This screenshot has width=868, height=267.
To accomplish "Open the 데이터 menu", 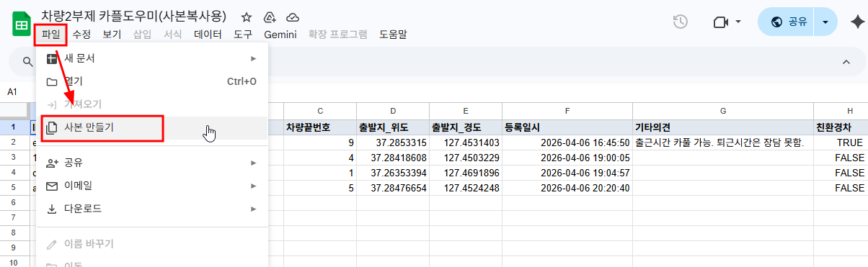I will point(208,34).
